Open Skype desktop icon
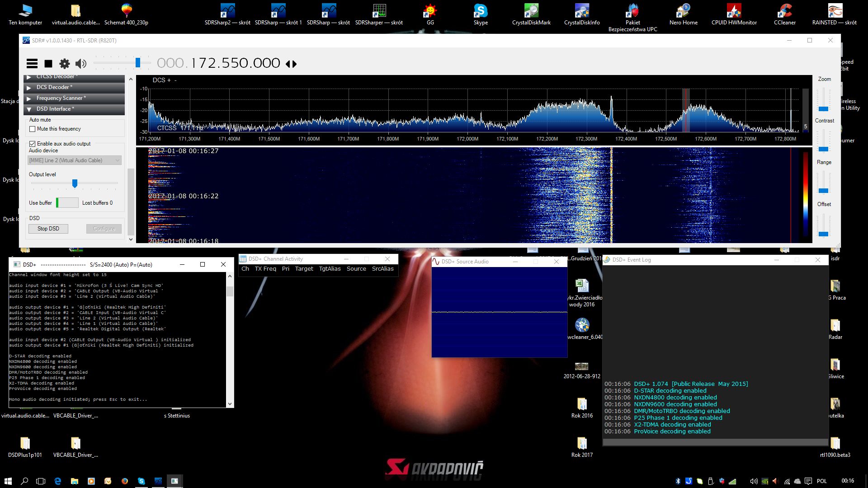This screenshot has height=488, width=868. tap(481, 14)
